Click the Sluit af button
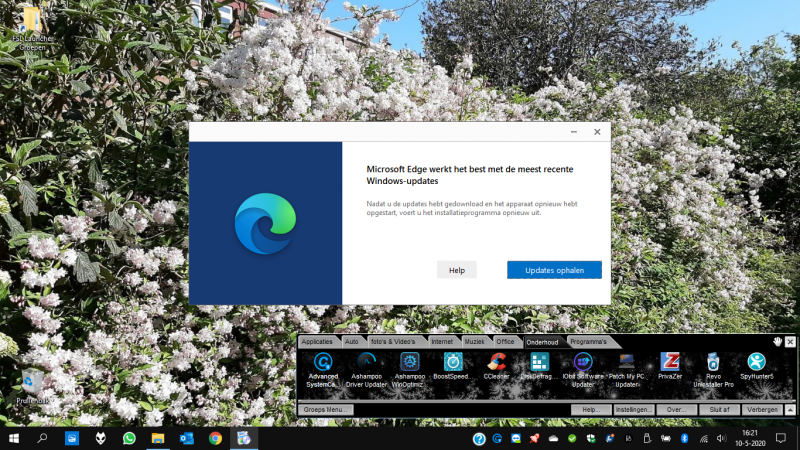 click(x=719, y=409)
